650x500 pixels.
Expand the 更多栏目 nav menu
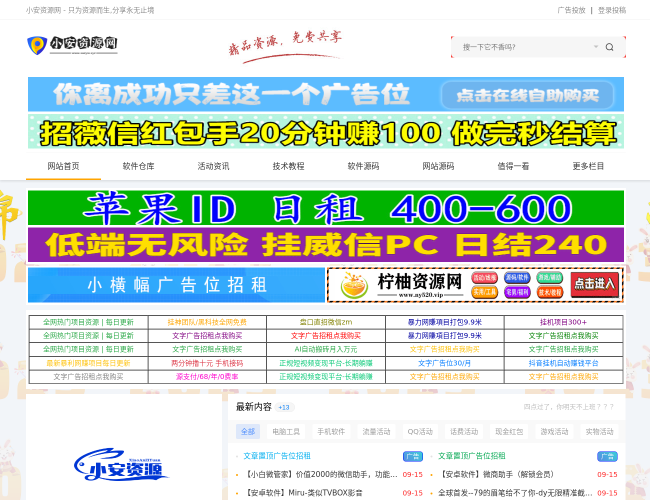coord(588,166)
